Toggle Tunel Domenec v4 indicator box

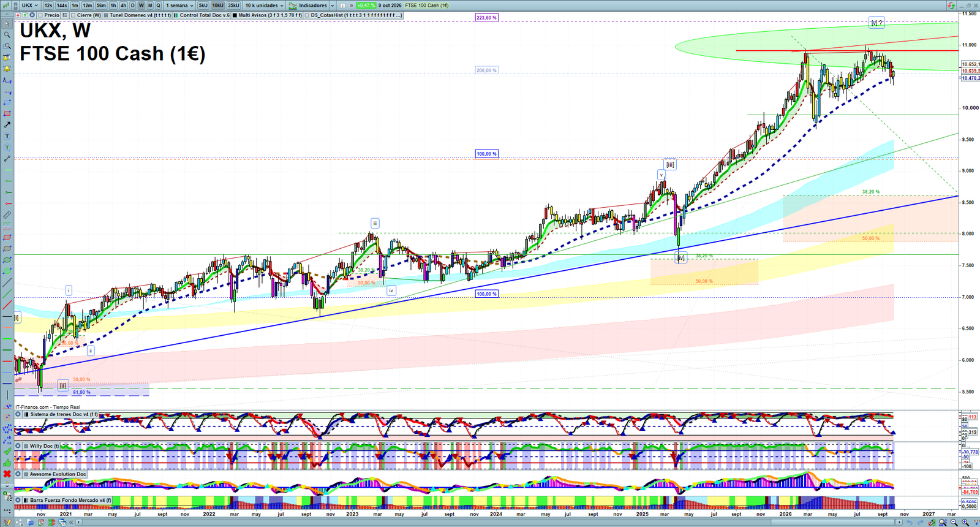click(x=106, y=15)
